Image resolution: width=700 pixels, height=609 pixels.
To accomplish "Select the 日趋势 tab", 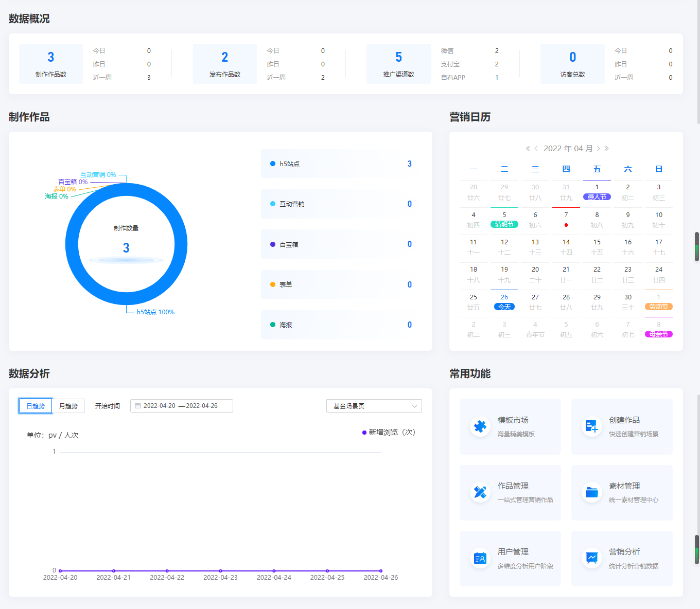I will pyautogui.click(x=35, y=406).
